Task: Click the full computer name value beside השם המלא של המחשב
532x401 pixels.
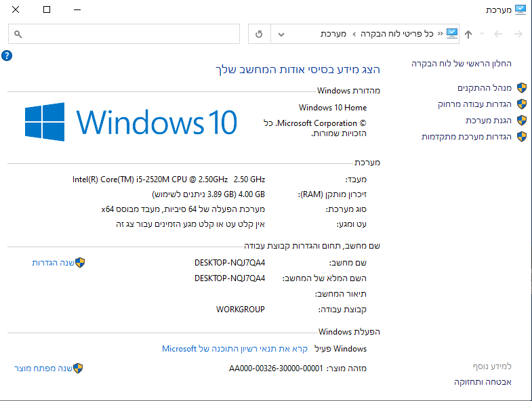Action: [230, 278]
